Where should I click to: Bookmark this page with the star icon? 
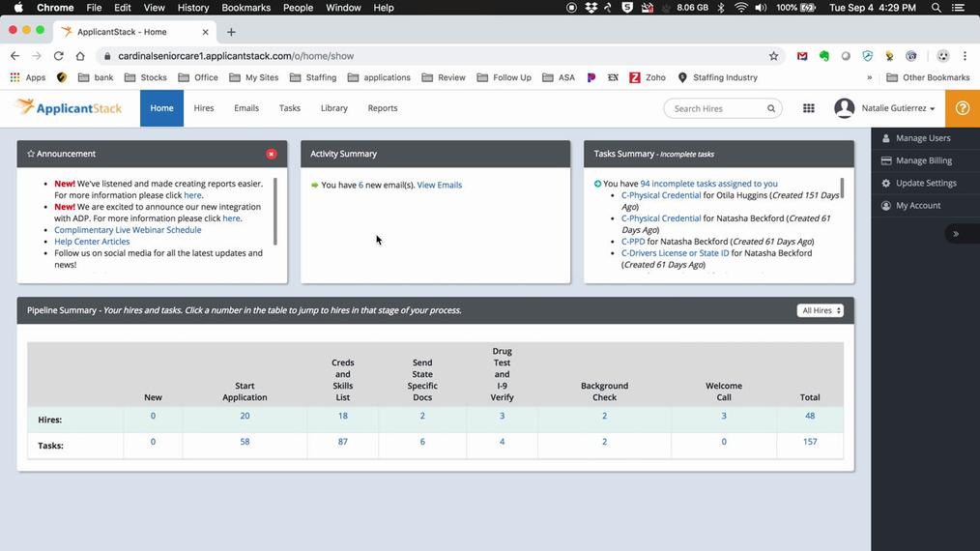773,56
